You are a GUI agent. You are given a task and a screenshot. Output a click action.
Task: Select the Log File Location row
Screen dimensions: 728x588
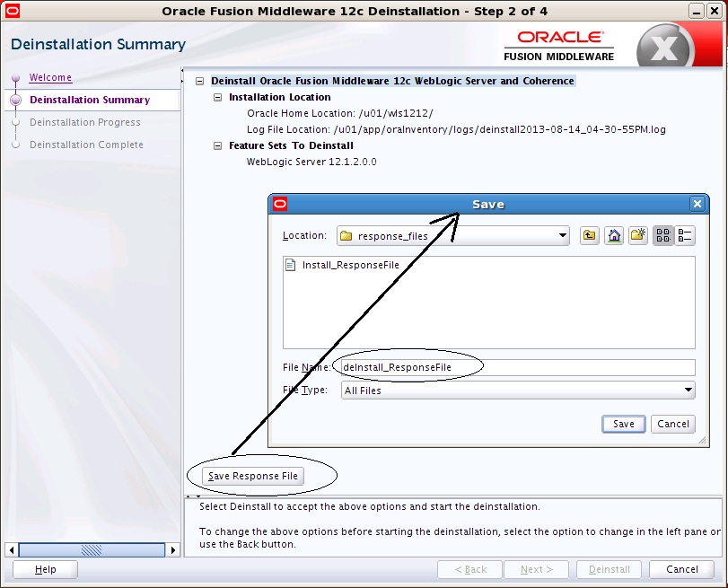coord(456,129)
